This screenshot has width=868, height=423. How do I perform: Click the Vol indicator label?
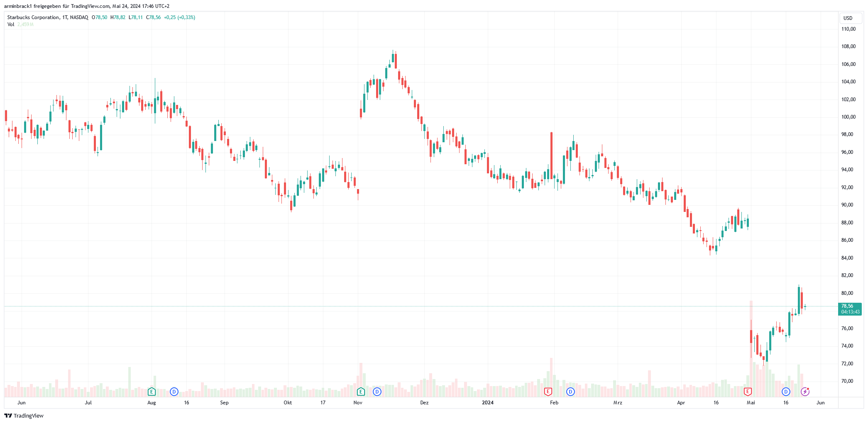pyautogui.click(x=11, y=24)
